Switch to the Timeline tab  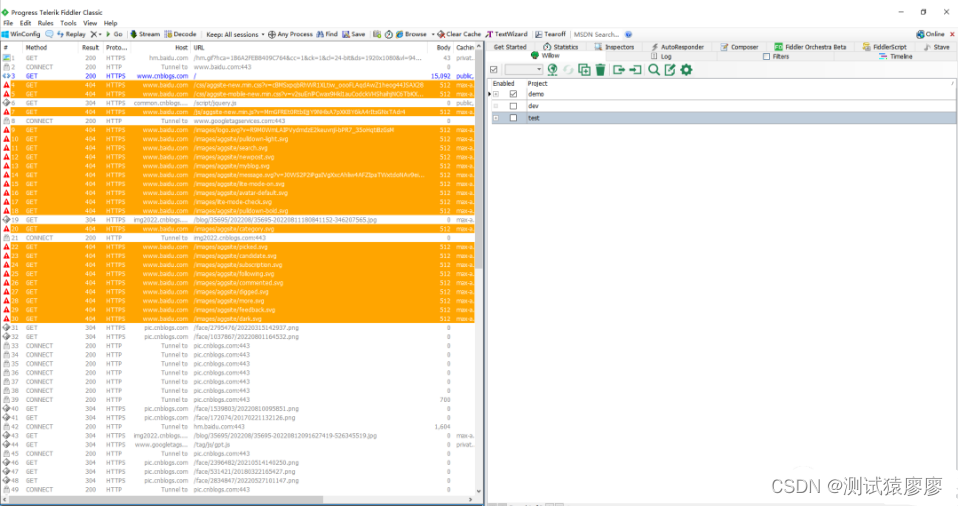(x=896, y=56)
